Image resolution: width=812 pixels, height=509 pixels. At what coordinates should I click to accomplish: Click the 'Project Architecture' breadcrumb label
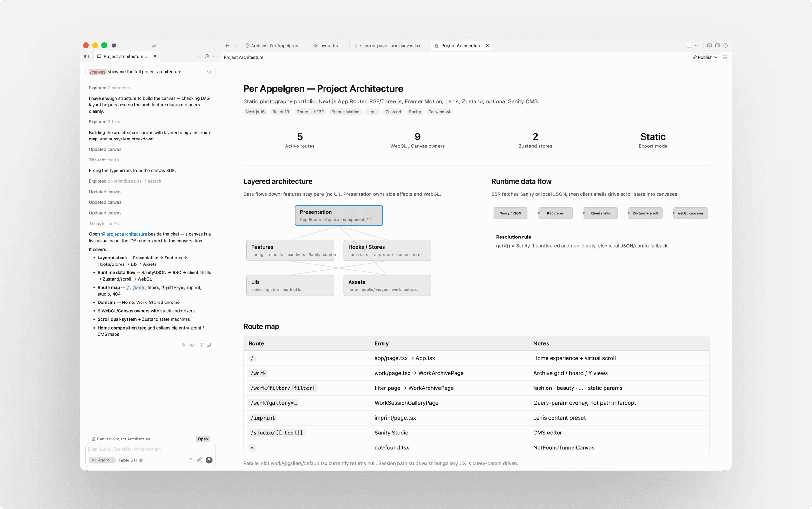[x=243, y=58]
